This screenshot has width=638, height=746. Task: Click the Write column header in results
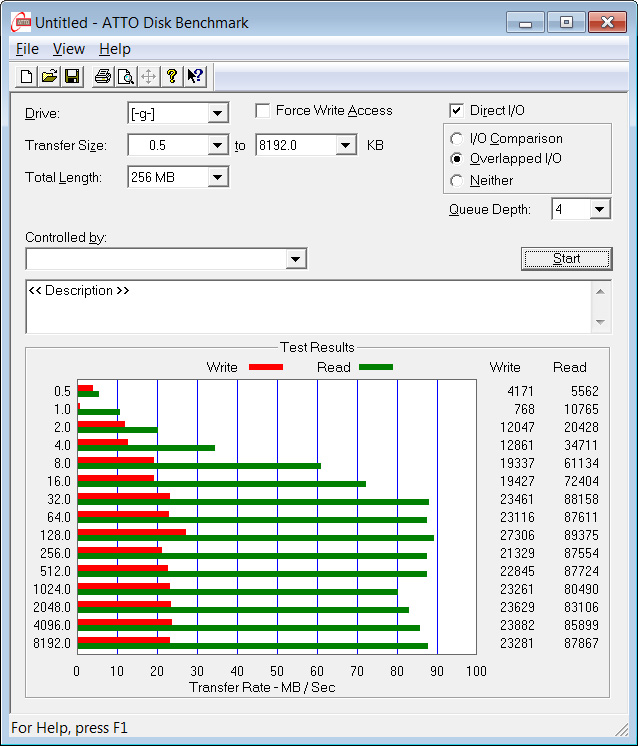coord(505,367)
